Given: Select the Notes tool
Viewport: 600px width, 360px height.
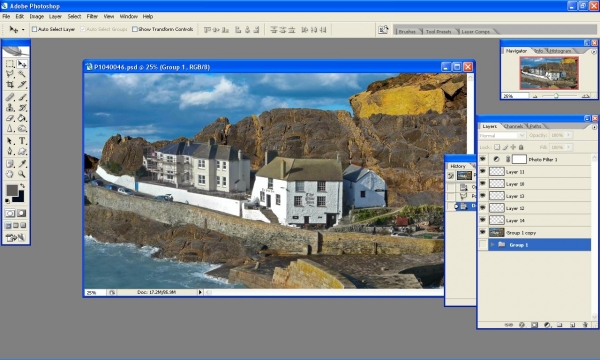Looking at the screenshot, I should 10,164.
